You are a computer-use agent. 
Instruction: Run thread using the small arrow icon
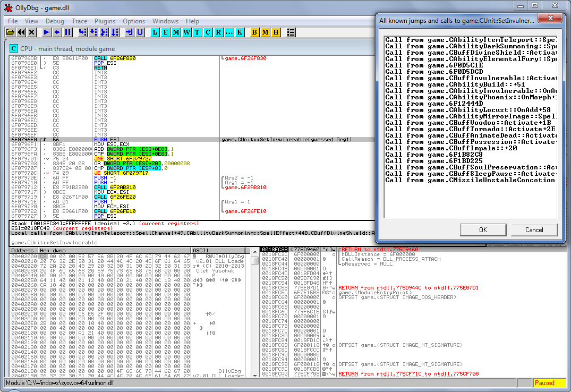(x=57, y=32)
